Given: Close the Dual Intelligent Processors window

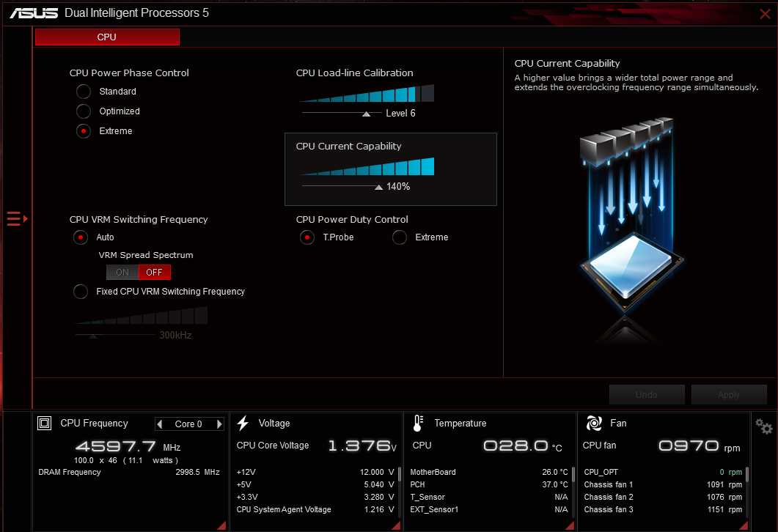Looking at the screenshot, I should tap(765, 14).
